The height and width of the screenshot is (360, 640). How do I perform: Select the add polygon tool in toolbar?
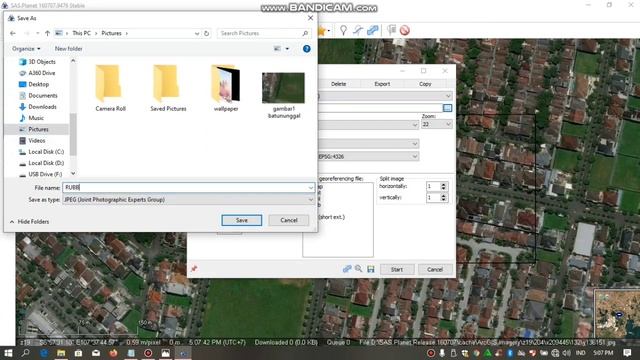click(x=372, y=30)
